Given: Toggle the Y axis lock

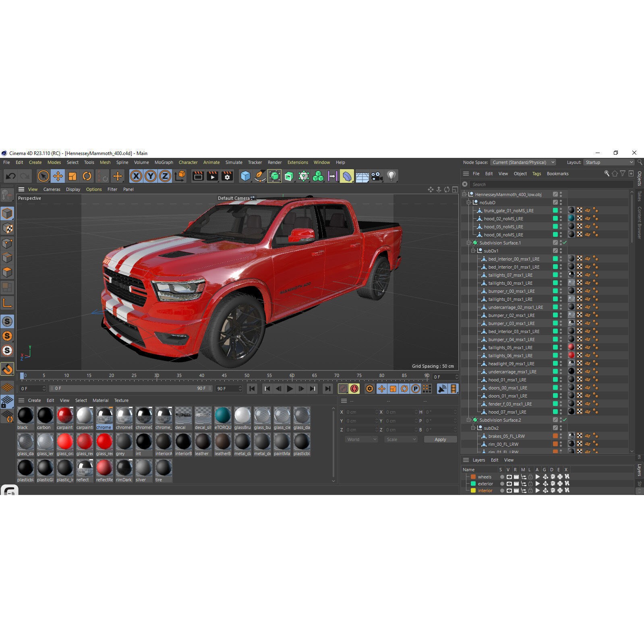Looking at the screenshot, I should (x=151, y=176).
